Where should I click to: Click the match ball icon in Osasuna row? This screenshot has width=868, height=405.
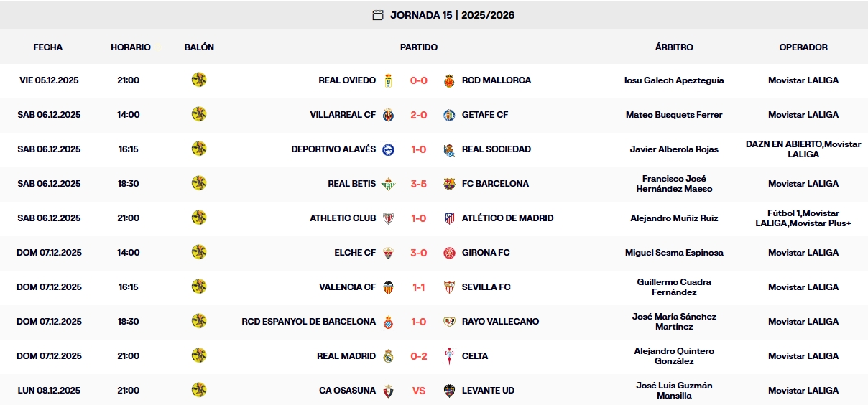pos(199,390)
